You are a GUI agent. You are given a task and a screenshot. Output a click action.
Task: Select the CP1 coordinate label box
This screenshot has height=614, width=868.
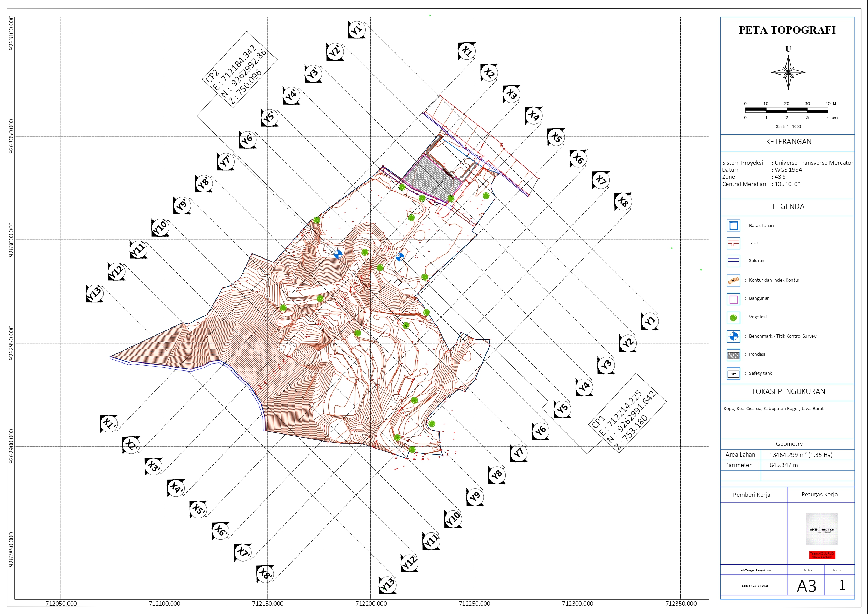pyautogui.click(x=627, y=413)
